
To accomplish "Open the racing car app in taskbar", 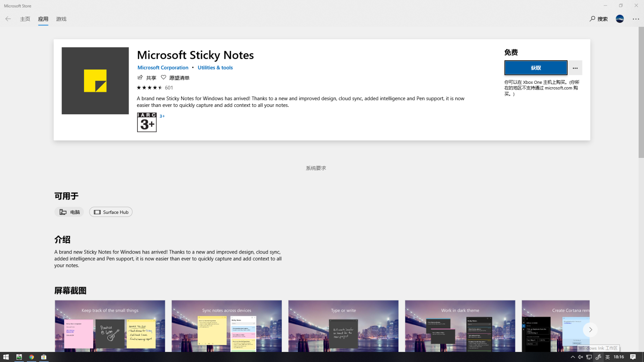I will [19, 357].
